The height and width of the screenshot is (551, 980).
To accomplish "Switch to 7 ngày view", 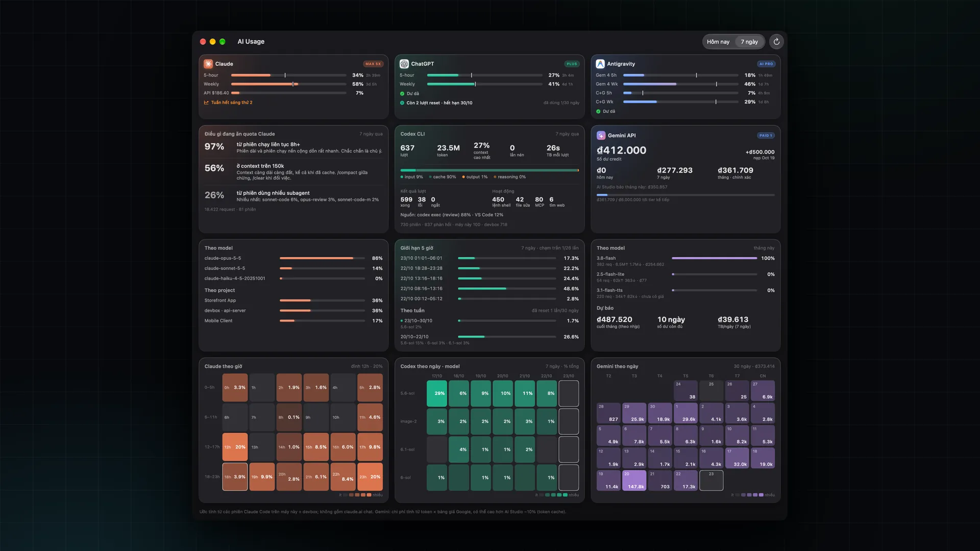I will click(x=749, y=42).
